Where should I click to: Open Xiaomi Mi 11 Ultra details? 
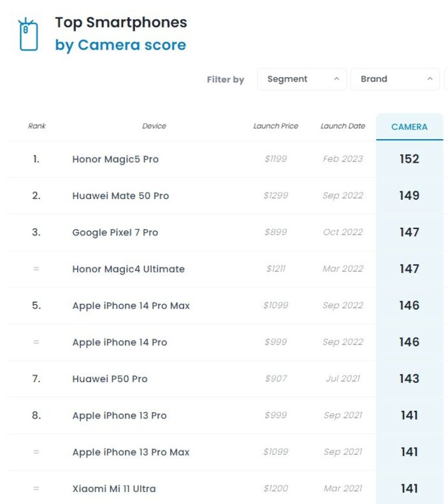[114, 489]
